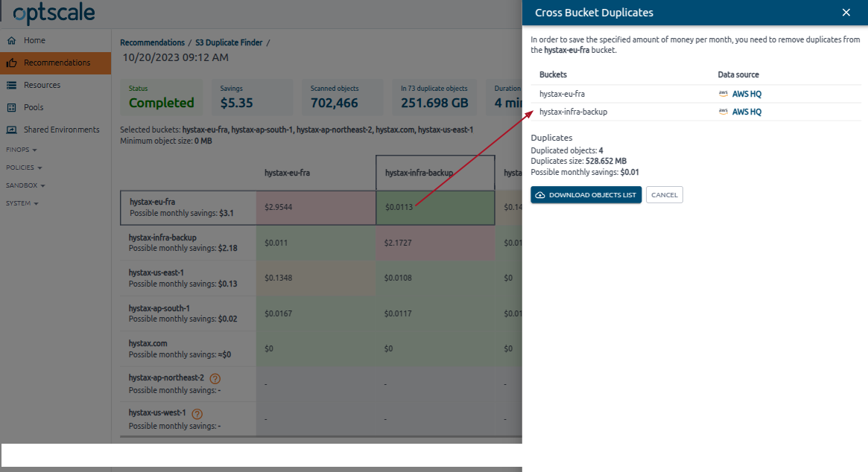Open Recommendations in the sidebar
Image resolution: width=868 pixels, height=472 pixels.
55,63
